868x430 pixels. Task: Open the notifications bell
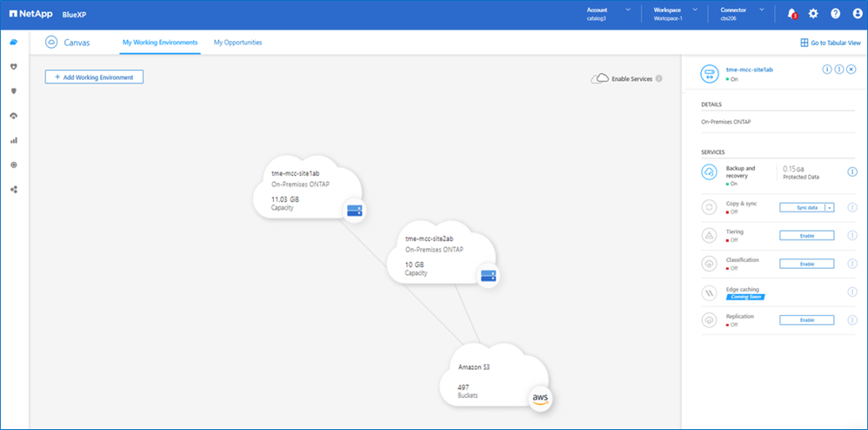[791, 14]
